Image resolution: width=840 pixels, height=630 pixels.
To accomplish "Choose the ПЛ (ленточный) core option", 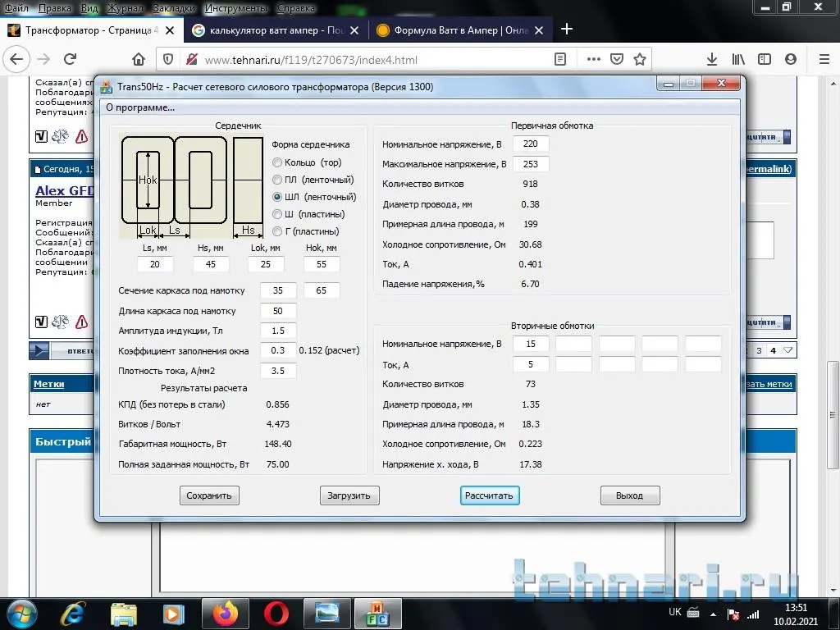I will coord(277,180).
